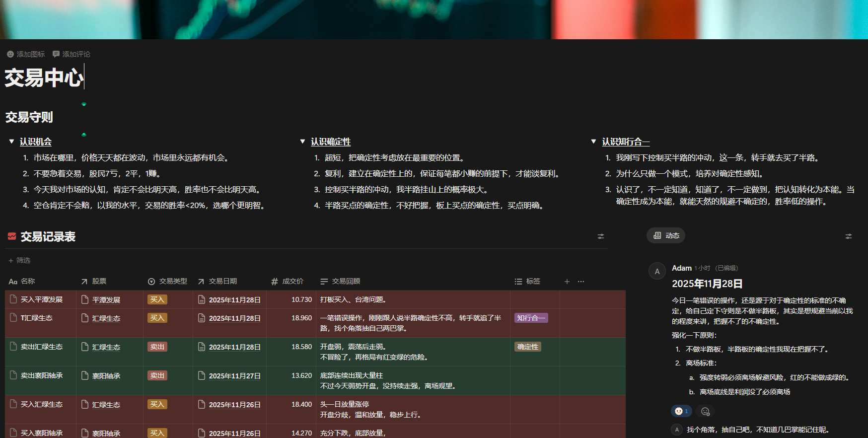The width and height of the screenshot is (868, 438).
Task: Add a new property column with plus icon
Action: (x=567, y=282)
